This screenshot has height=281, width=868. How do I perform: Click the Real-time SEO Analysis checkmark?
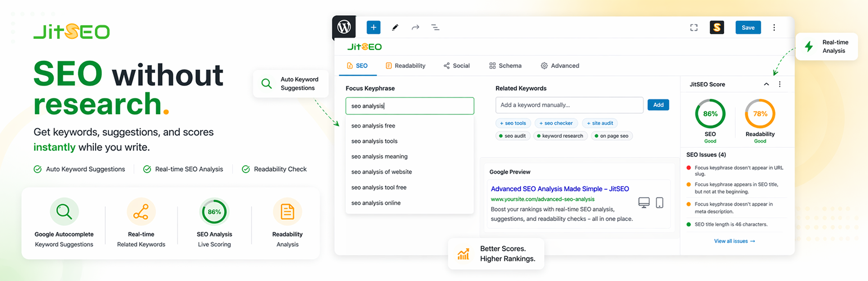point(147,169)
